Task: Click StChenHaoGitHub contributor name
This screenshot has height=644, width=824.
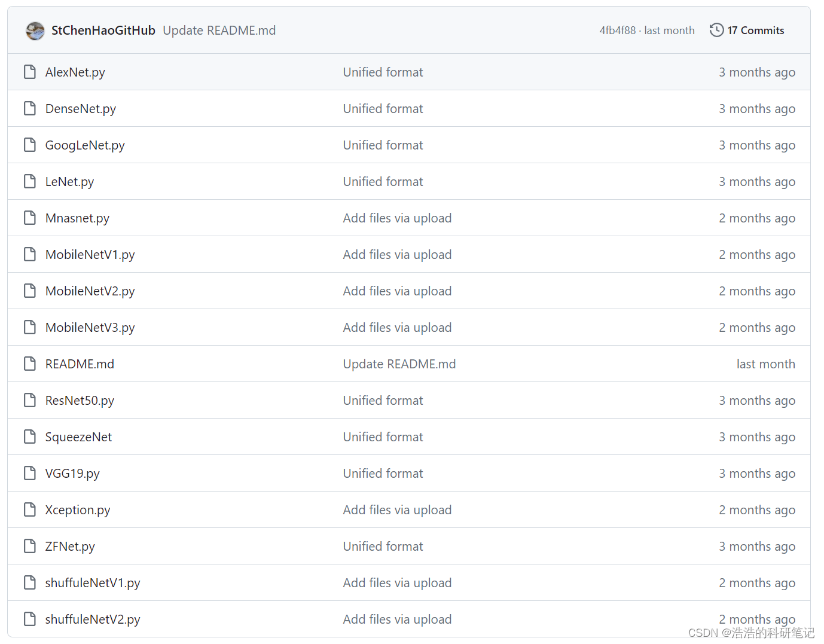Action: 103,30
